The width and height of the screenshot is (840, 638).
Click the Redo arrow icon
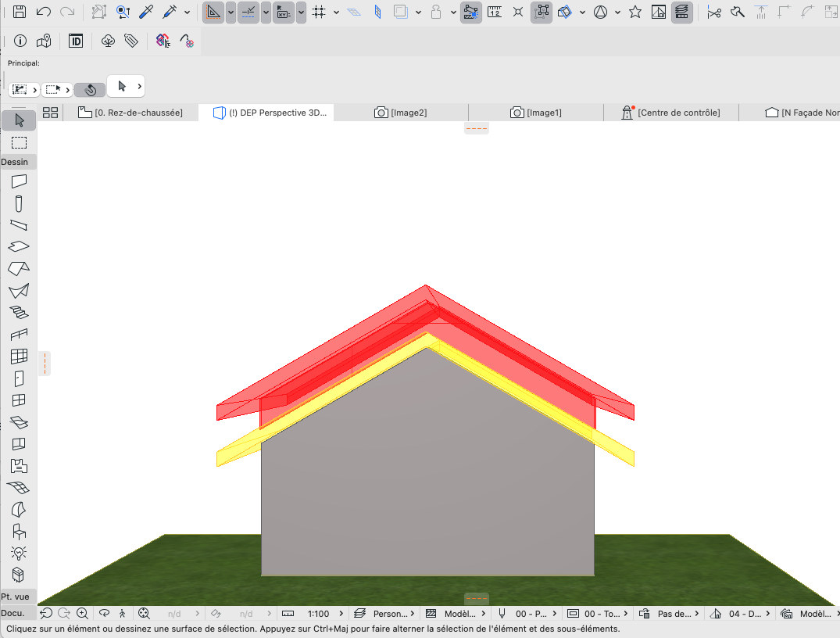click(x=67, y=12)
